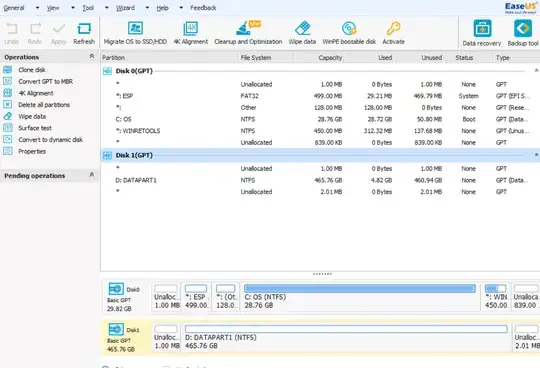Image resolution: width=540 pixels, height=368 pixels.
Task: Open the Tool menu
Action: (x=88, y=8)
